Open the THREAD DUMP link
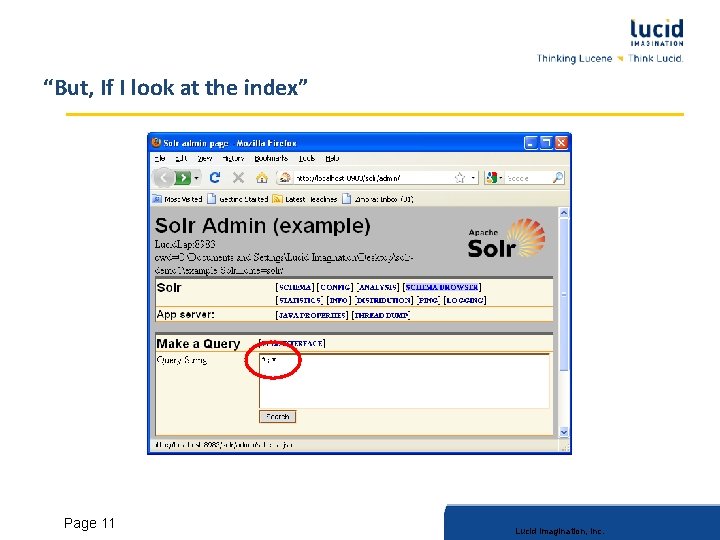This screenshot has height=540, width=720. (381, 315)
